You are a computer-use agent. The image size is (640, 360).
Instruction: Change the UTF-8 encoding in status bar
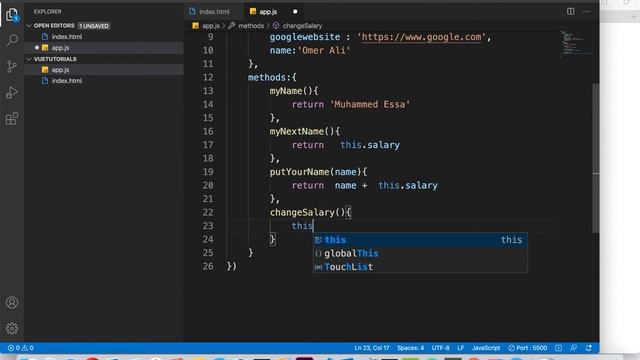pos(440,348)
